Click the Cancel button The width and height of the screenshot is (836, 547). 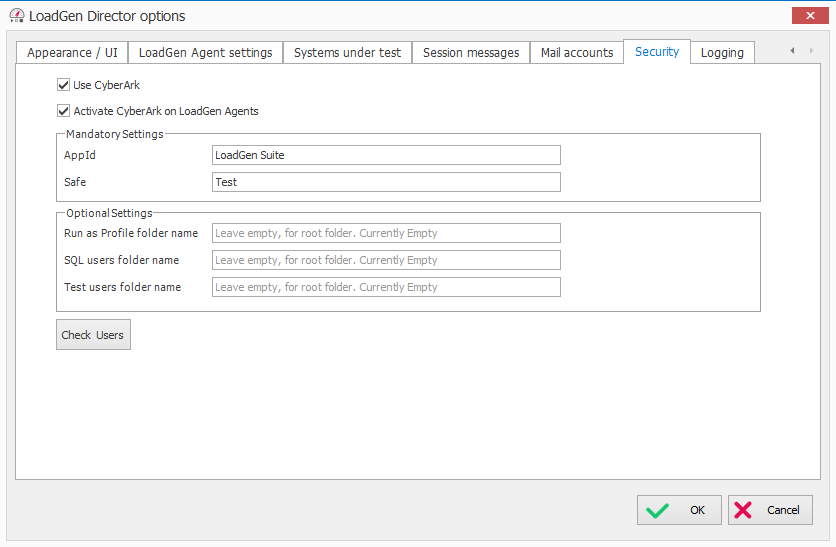770,510
